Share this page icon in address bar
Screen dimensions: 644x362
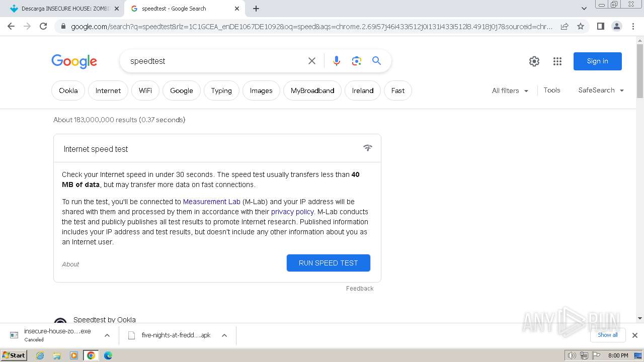pyautogui.click(x=565, y=26)
